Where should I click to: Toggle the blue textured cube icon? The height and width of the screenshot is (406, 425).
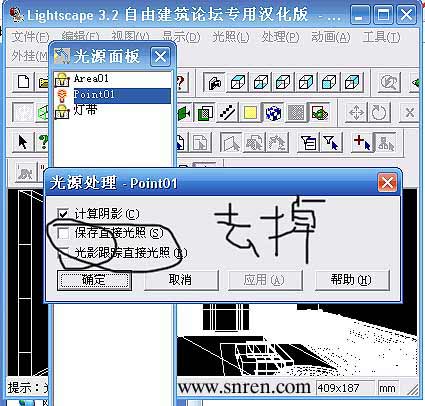(x=273, y=113)
